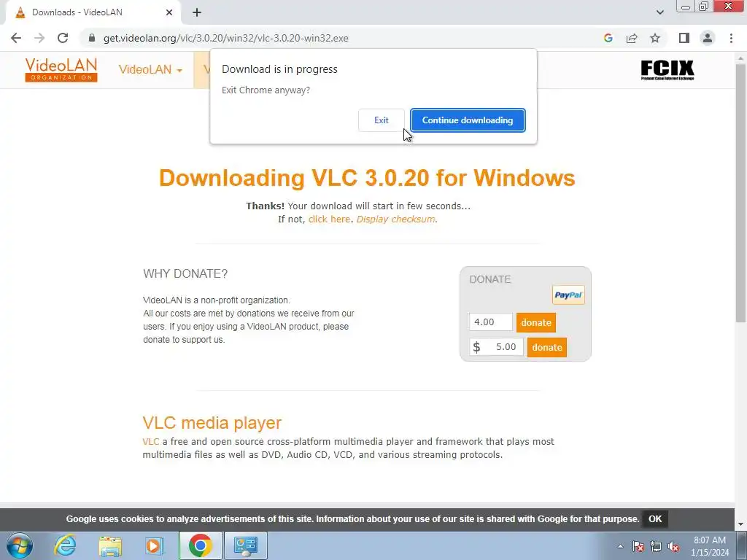Click the Google icon in the address bar
This screenshot has width=747, height=560.
click(608, 38)
